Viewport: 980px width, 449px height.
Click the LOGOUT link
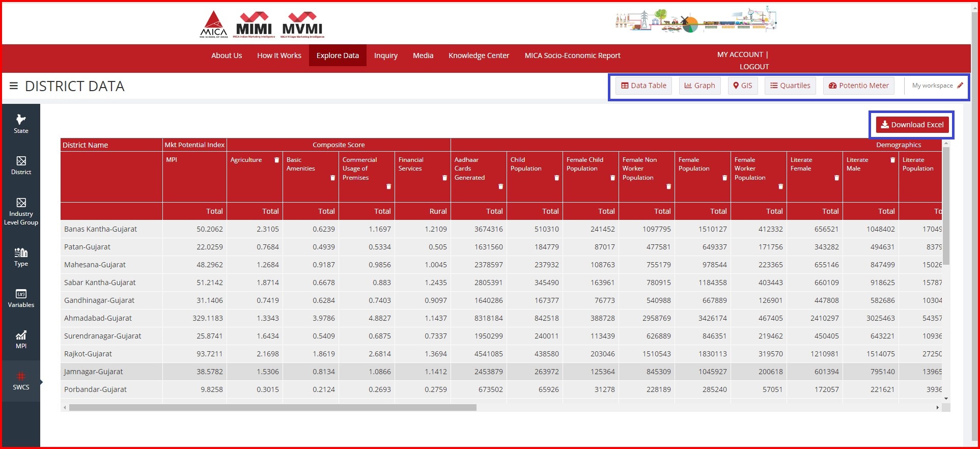pyautogui.click(x=754, y=67)
